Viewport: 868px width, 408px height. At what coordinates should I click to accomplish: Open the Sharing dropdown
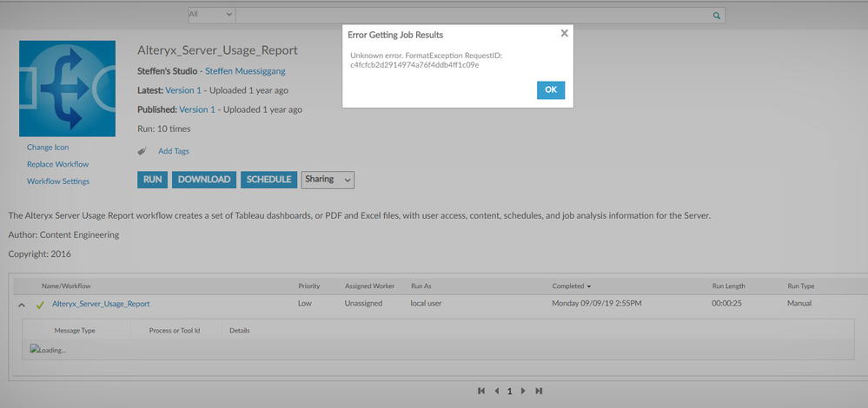point(328,180)
